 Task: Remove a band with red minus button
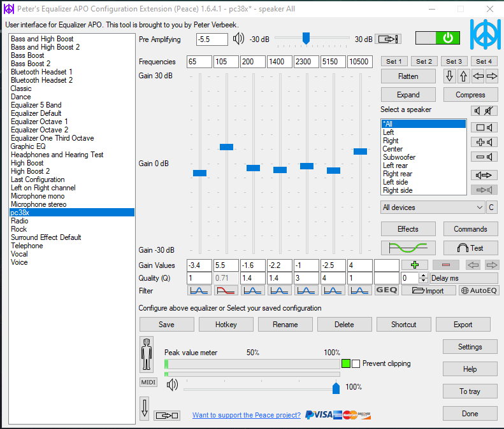446,265
